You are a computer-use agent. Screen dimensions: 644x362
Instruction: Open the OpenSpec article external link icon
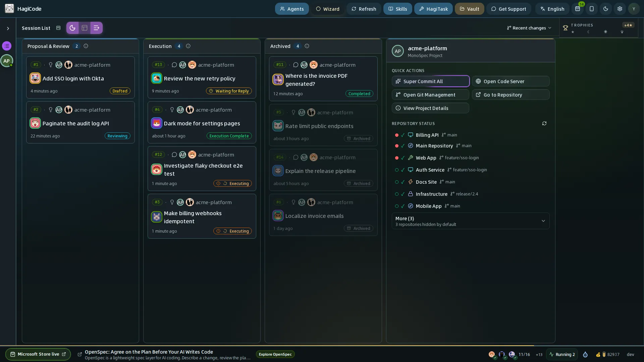80,354
